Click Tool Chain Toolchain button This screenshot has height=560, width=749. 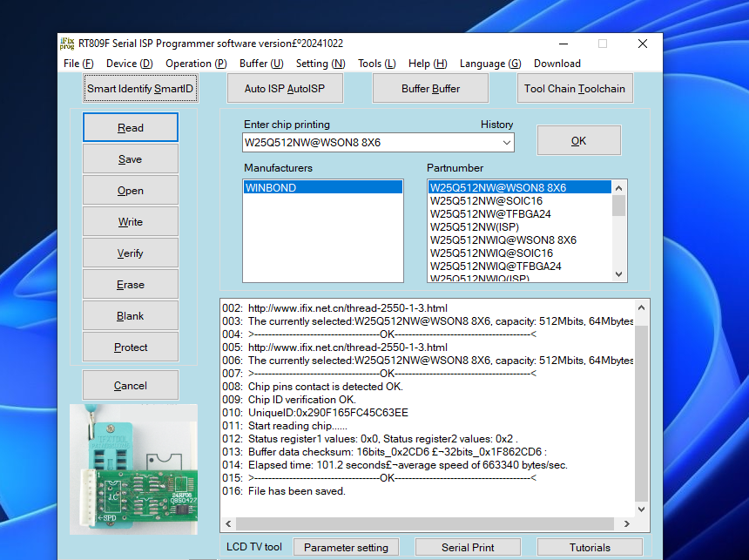point(575,88)
